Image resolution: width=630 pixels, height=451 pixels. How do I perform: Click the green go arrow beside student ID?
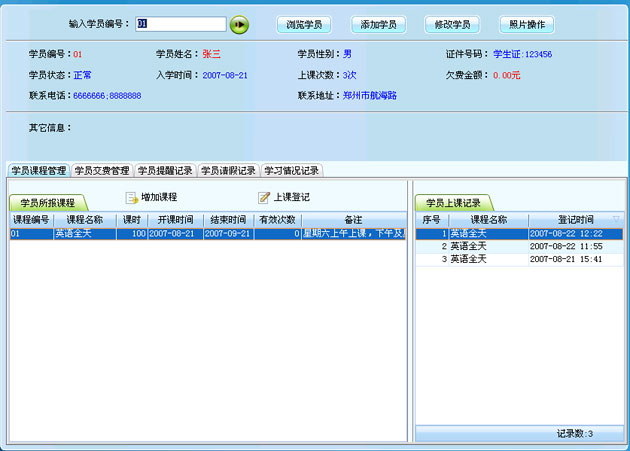pos(239,24)
